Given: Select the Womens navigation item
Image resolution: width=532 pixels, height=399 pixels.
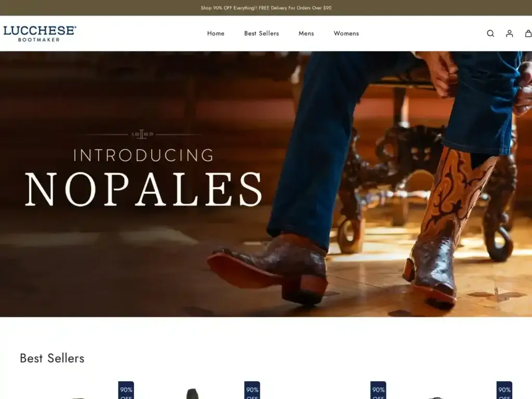Looking at the screenshot, I should [346, 33].
